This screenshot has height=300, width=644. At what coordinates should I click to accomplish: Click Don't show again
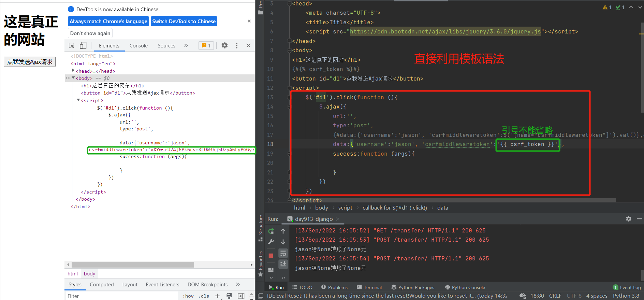click(90, 33)
